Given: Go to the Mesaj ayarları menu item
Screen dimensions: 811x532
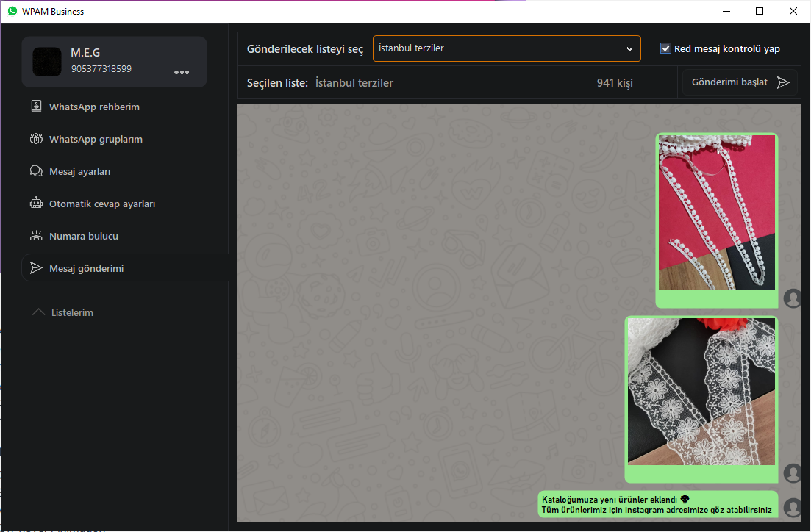Looking at the screenshot, I should tap(79, 171).
